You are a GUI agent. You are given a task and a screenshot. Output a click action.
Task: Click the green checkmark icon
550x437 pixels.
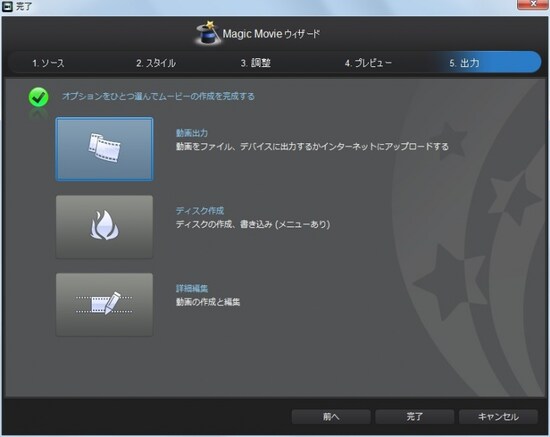(39, 97)
